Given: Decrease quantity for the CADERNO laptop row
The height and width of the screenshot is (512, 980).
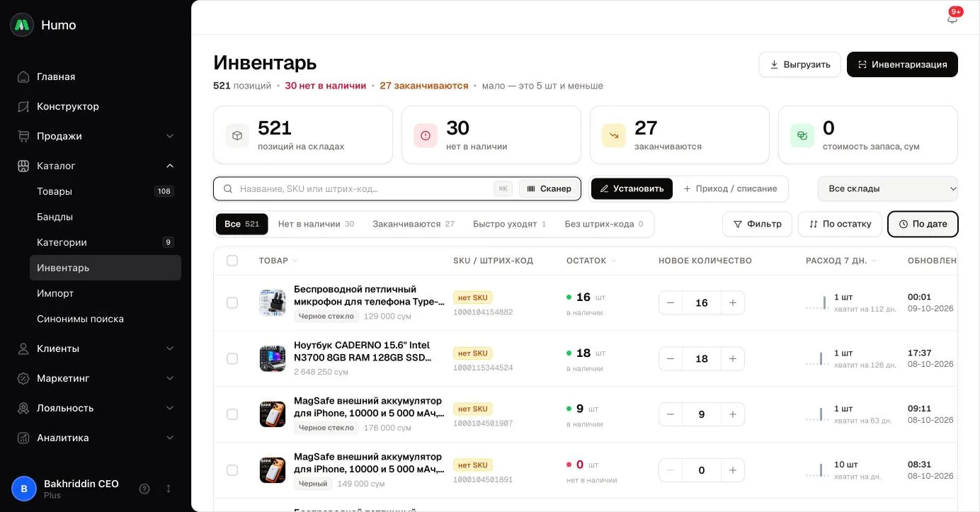Looking at the screenshot, I should (671, 358).
